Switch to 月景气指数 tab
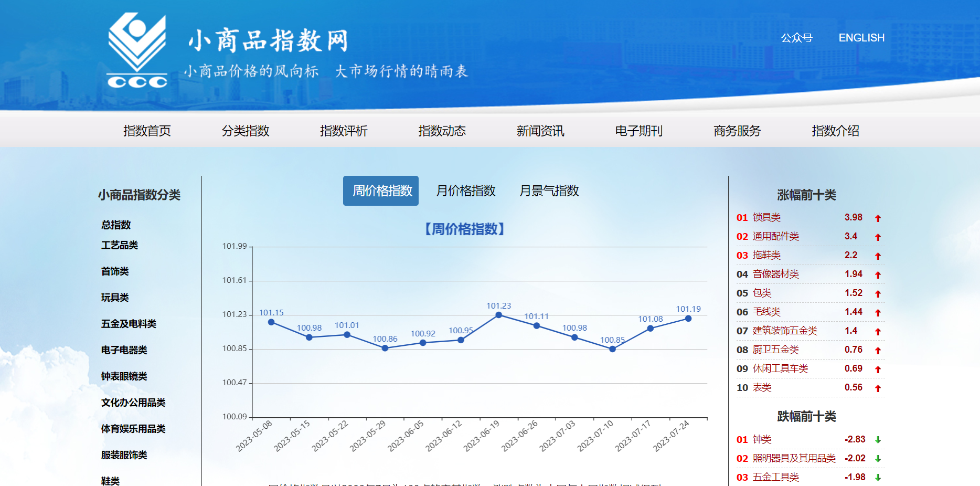Image resolution: width=980 pixels, height=486 pixels. (549, 191)
